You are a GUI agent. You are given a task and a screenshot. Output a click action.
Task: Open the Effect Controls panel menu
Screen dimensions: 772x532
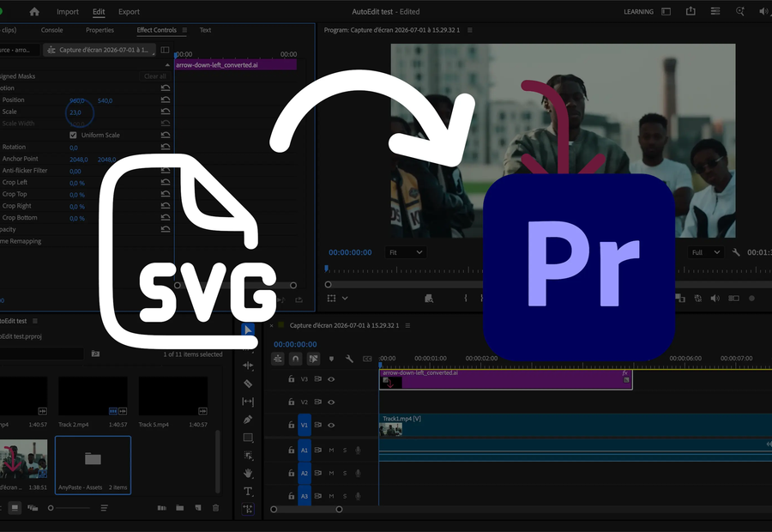184,30
